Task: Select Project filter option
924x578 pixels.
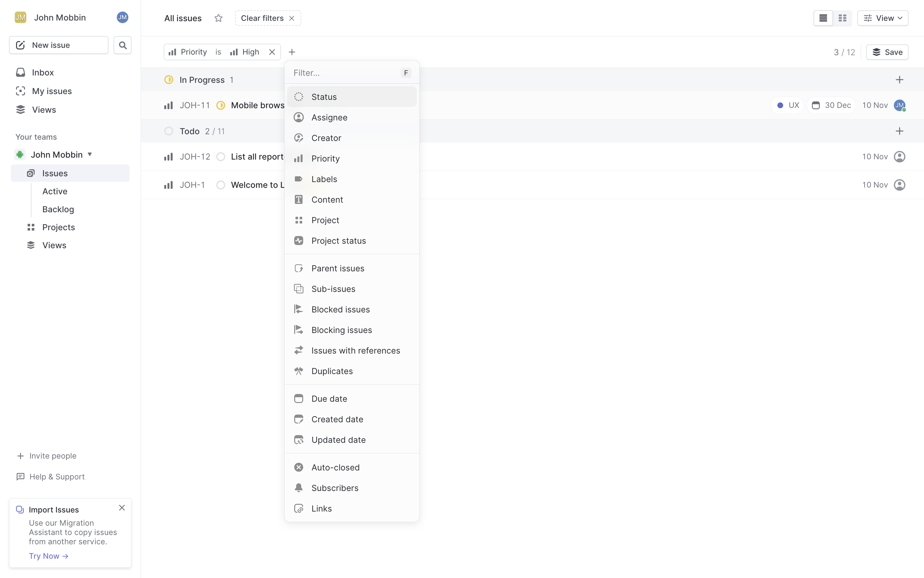Action: [352, 220]
